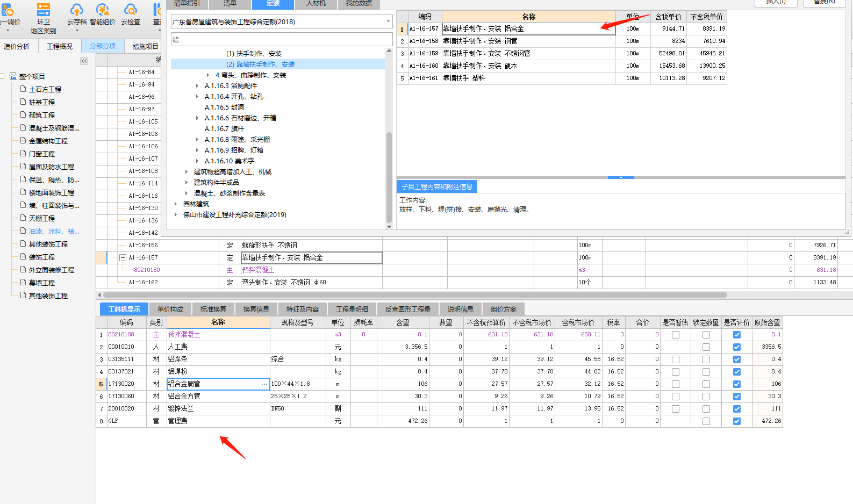The width and height of the screenshot is (853, 504).
Task: Open the 造价分析 tab
Action: click(17, 47)
